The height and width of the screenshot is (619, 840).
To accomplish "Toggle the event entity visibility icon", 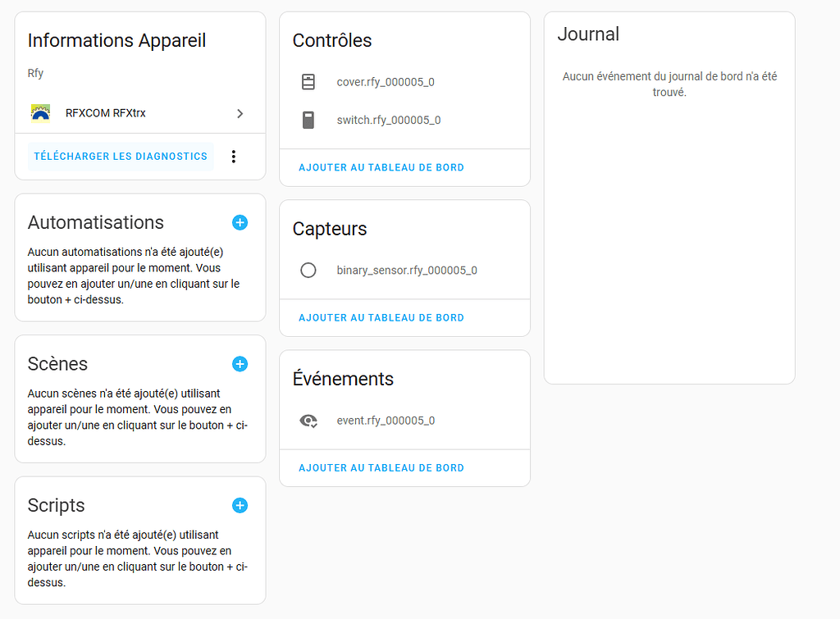I will click(x=308, y=420).
